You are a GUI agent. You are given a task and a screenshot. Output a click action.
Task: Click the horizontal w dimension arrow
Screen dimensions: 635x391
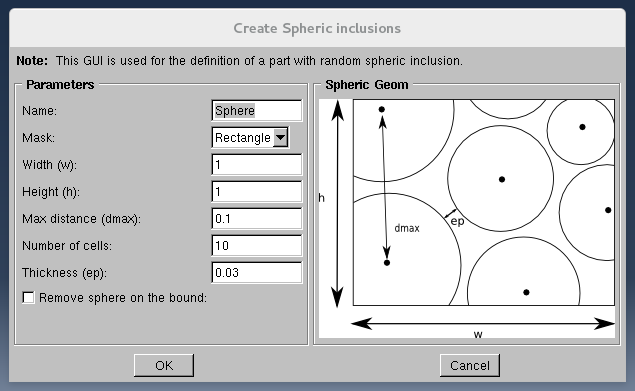pyautogui.click(x=483, y=324)
